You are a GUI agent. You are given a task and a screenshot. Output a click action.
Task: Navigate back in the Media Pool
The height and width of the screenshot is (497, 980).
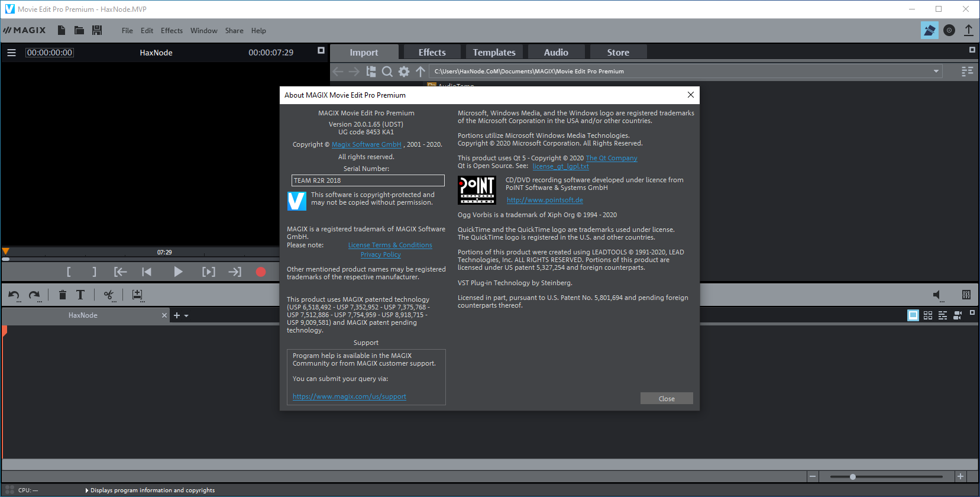tap(338, 72)
